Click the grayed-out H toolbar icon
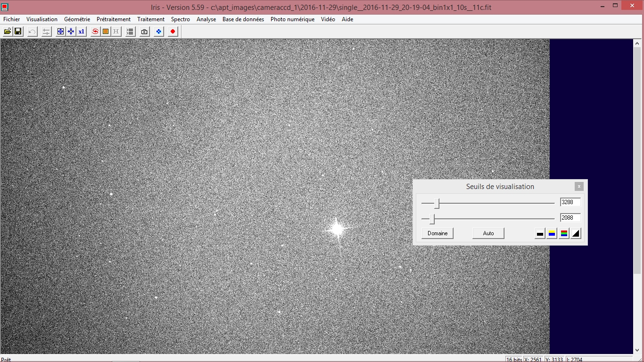 pos(116,32)
